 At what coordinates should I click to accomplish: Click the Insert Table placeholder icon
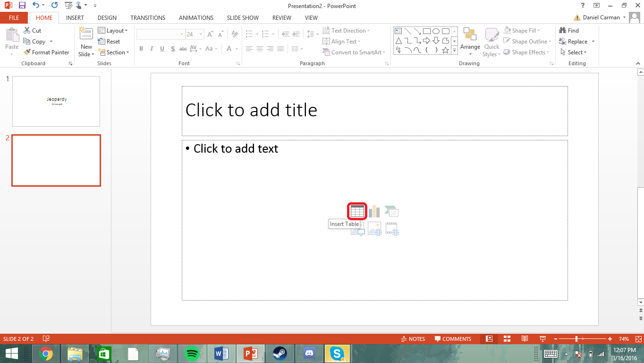point(357,211)
